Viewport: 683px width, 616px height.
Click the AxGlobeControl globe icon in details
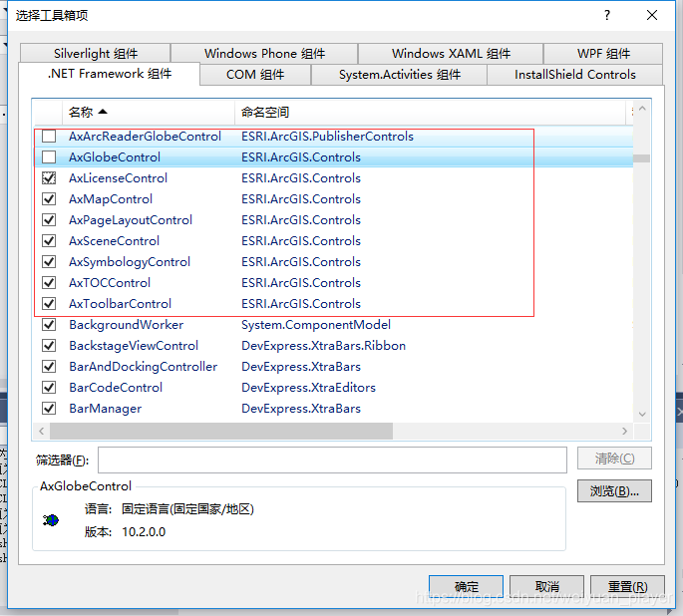click(51, 519)
